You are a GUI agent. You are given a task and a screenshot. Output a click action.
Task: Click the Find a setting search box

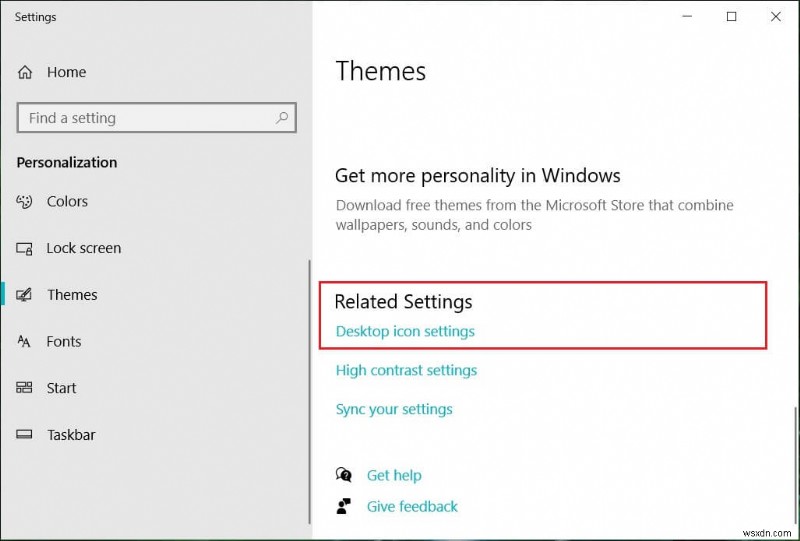coord(157,118)
